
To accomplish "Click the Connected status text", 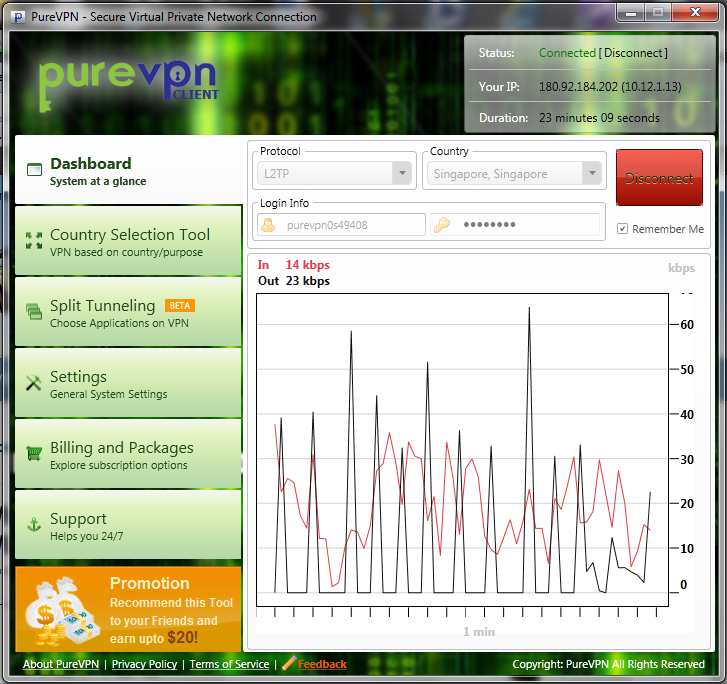I will pos(567,53).
